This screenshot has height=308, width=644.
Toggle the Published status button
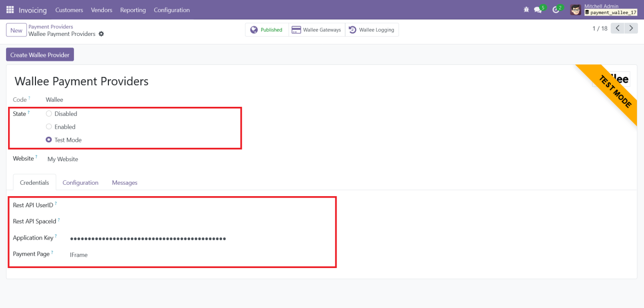point(267,30)
